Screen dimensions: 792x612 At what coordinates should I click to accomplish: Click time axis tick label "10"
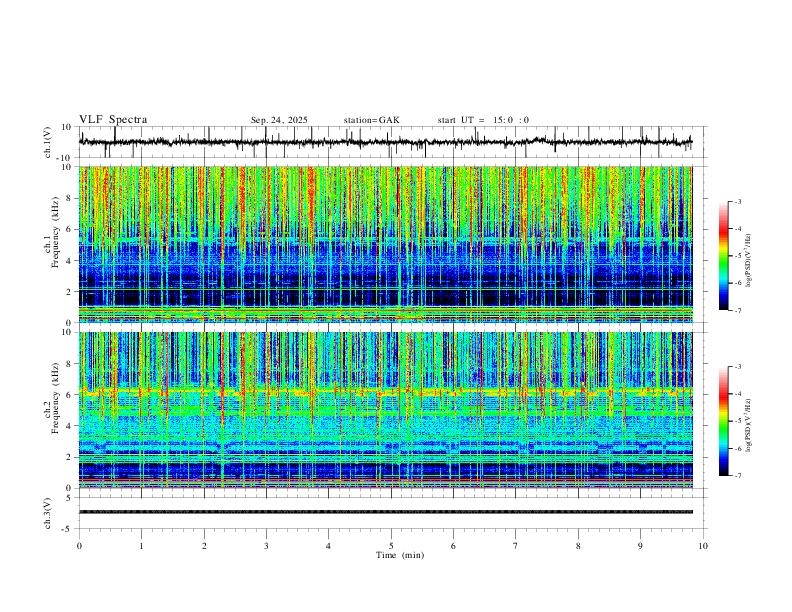[703, 546]
